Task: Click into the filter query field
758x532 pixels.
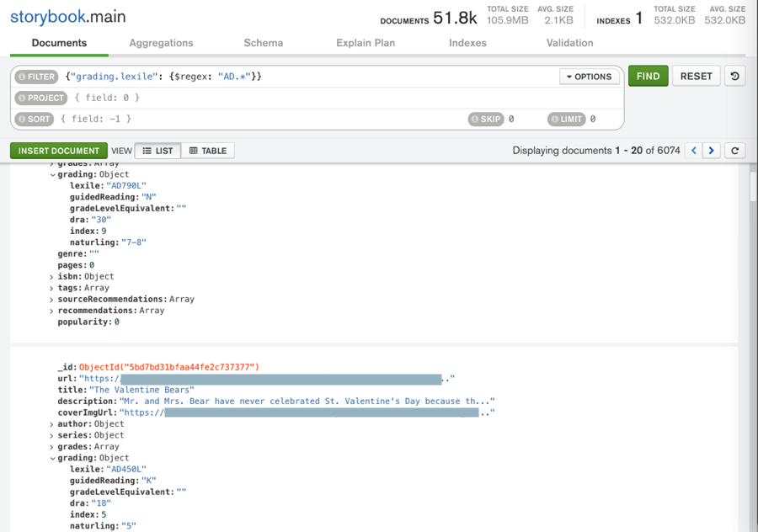Action: (x=309, y=77)
